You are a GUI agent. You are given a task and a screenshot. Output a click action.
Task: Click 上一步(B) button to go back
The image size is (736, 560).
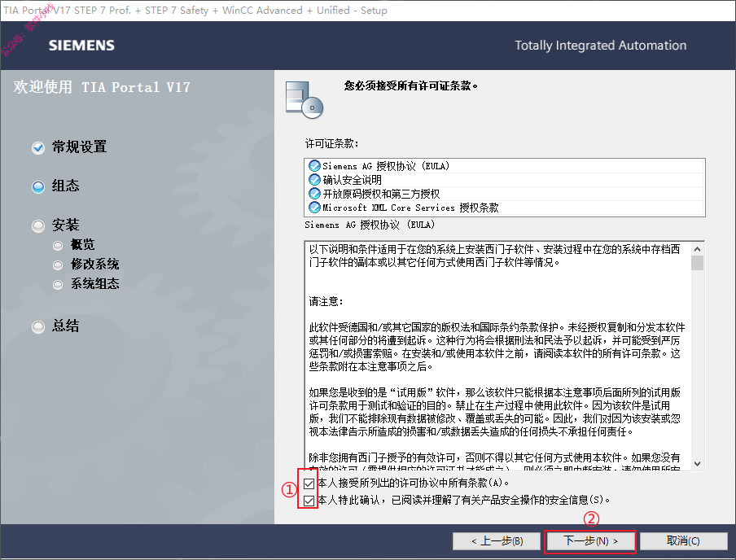point(497,541)
